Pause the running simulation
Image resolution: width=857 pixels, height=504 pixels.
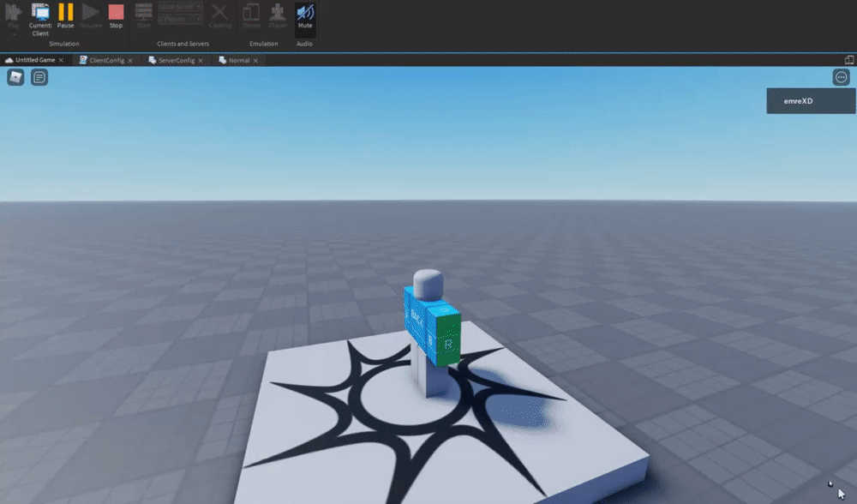(66, 15)
